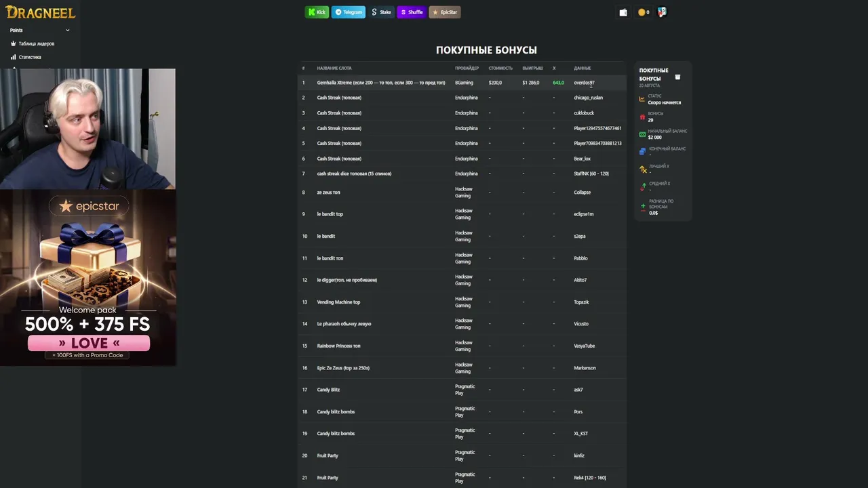Open the EpicStar link button
Screen dimensions: 868x488
coord(445,12)
